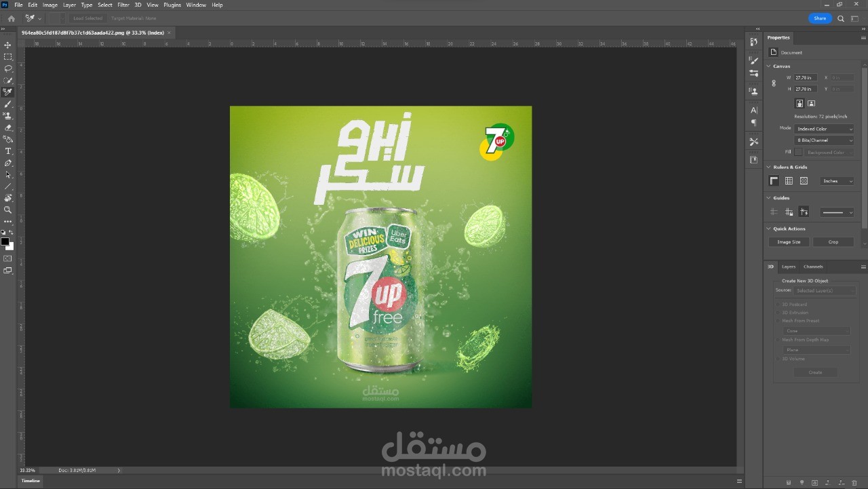
Task: Select the Hand tool
Action: (8, 198)
